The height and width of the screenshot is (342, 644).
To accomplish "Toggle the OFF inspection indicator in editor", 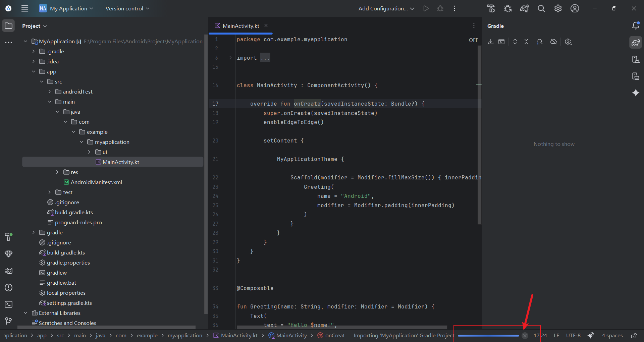I will (473, 40).
